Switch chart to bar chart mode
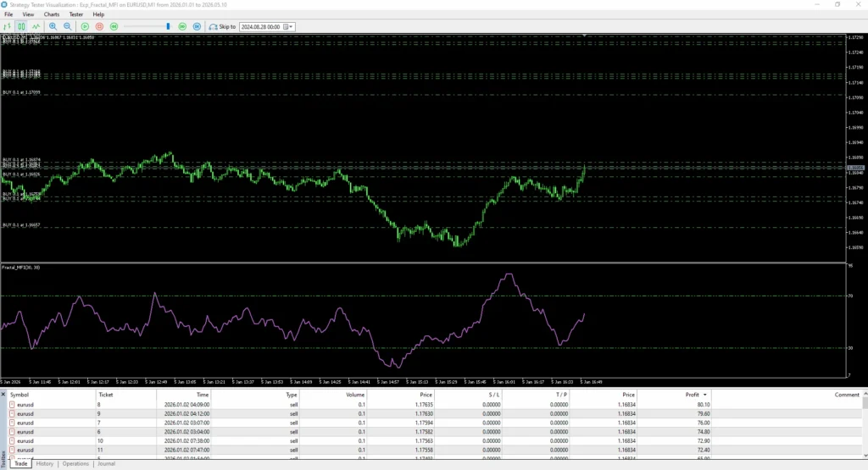 coord(7,26)
